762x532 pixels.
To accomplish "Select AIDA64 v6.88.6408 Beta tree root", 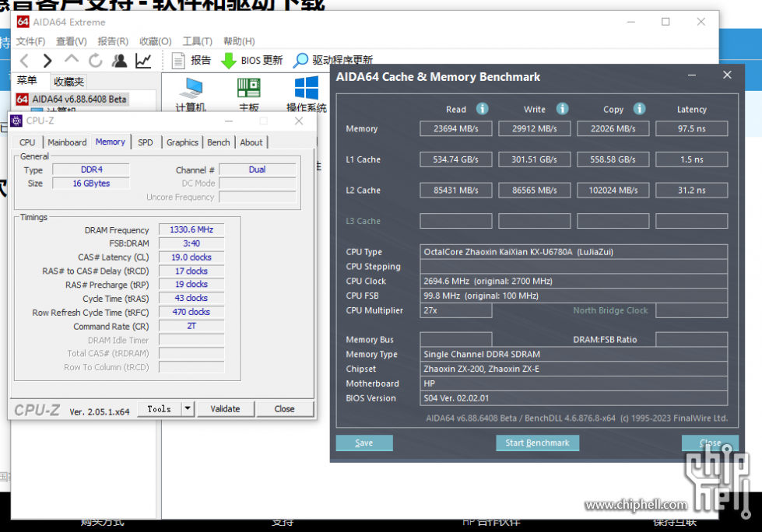I will (x=72, y=99).
